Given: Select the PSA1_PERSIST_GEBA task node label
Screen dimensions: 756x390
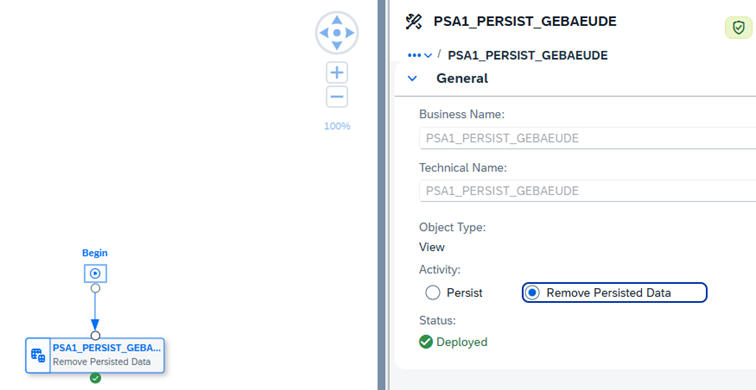Looking at the screenshot, I should [x=107, y=348].
